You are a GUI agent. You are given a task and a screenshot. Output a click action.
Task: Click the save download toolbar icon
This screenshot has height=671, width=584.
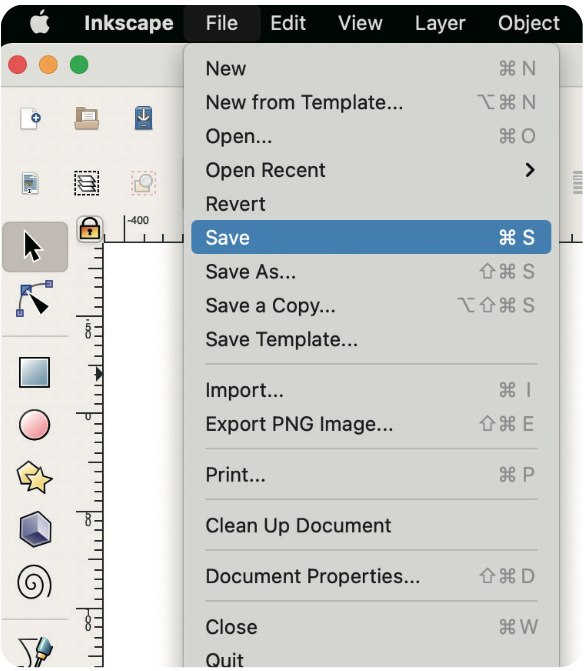click(143, 118)
